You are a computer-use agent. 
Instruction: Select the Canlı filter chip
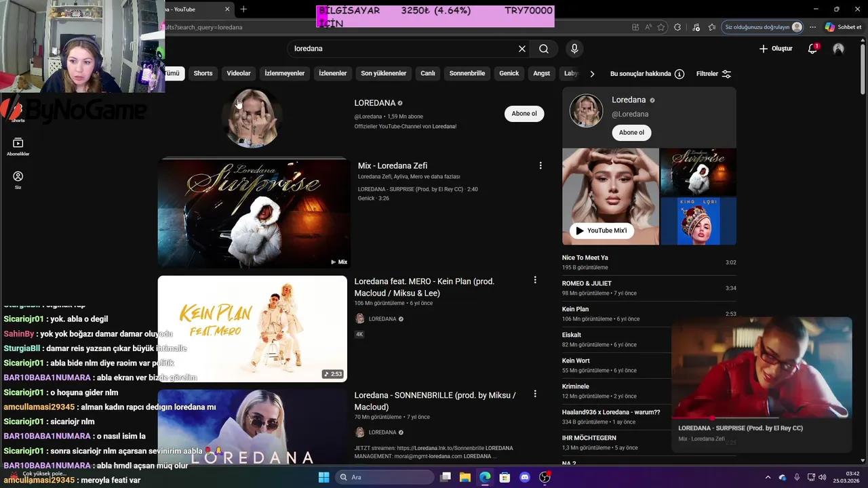tap(428, 73)
